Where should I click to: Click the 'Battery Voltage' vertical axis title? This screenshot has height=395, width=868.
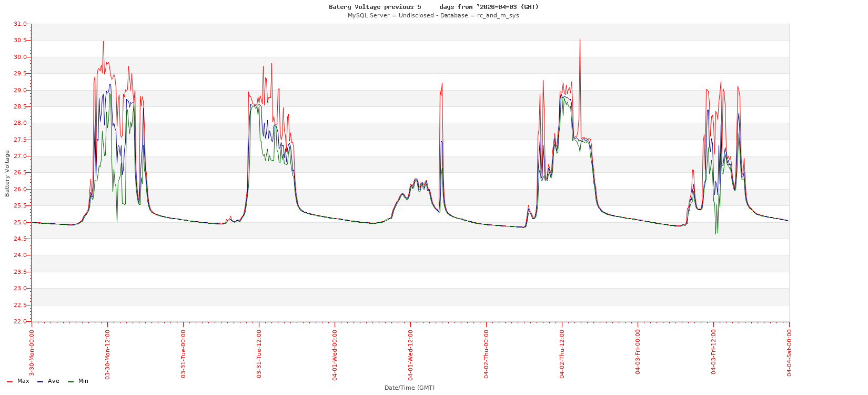7,173
